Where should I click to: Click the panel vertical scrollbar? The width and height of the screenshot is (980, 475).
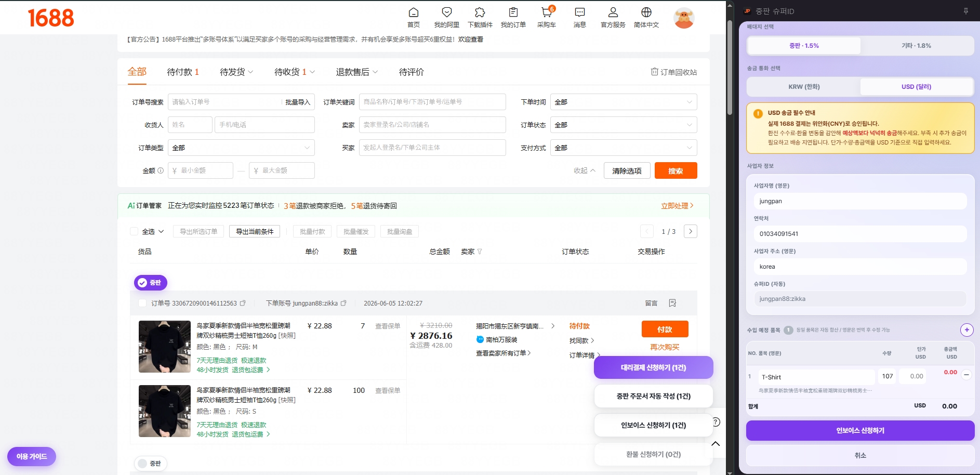click(x=730, y=68)
